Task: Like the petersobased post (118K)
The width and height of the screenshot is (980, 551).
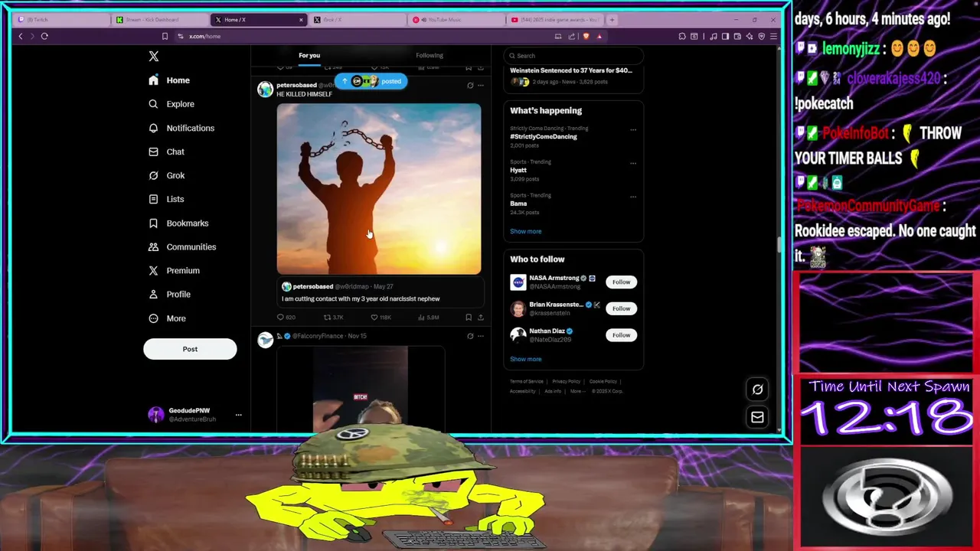Action: 381,317
